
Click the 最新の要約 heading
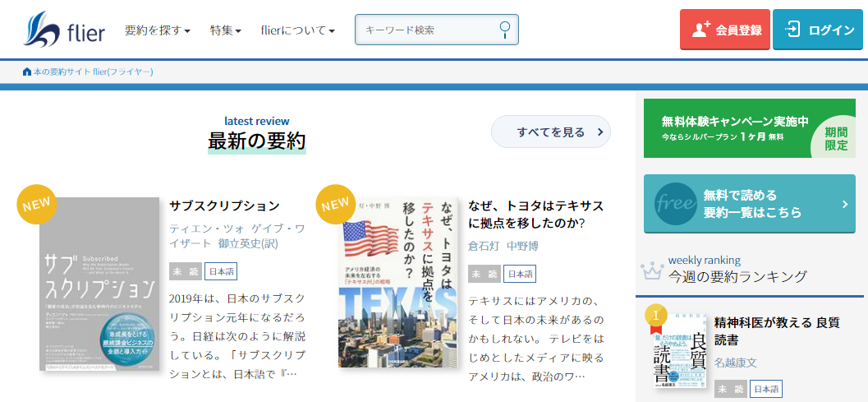tap(257, 141)
